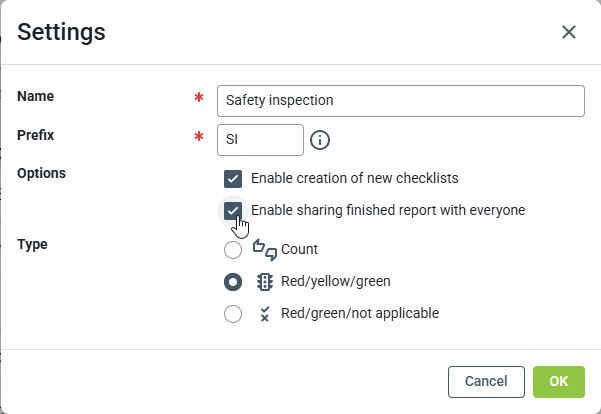Screen dimensions: 601x414
Task: Select the Red/yellow/green radio button
Action: [x=233, y=281]
